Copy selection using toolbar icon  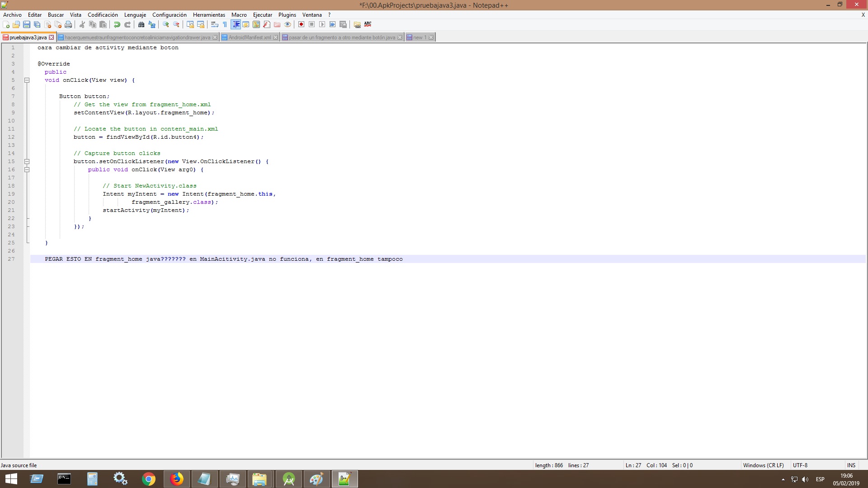[x=93, y=24]
